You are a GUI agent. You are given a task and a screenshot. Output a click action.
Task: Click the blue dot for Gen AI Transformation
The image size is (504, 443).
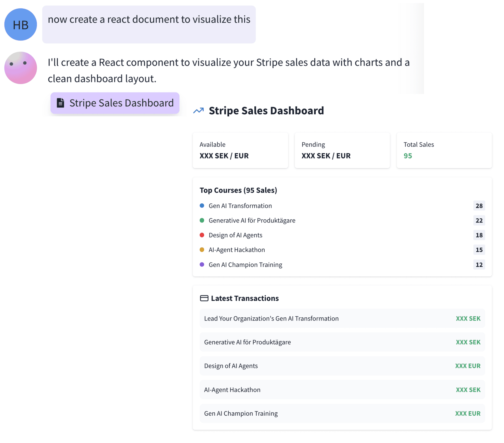tap(202, 205)
